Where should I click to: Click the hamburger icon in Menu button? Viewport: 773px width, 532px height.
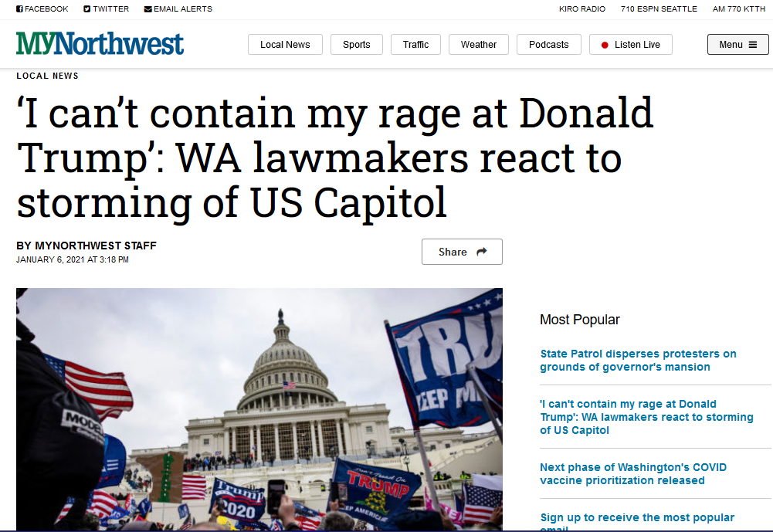(x=753, y=44)
